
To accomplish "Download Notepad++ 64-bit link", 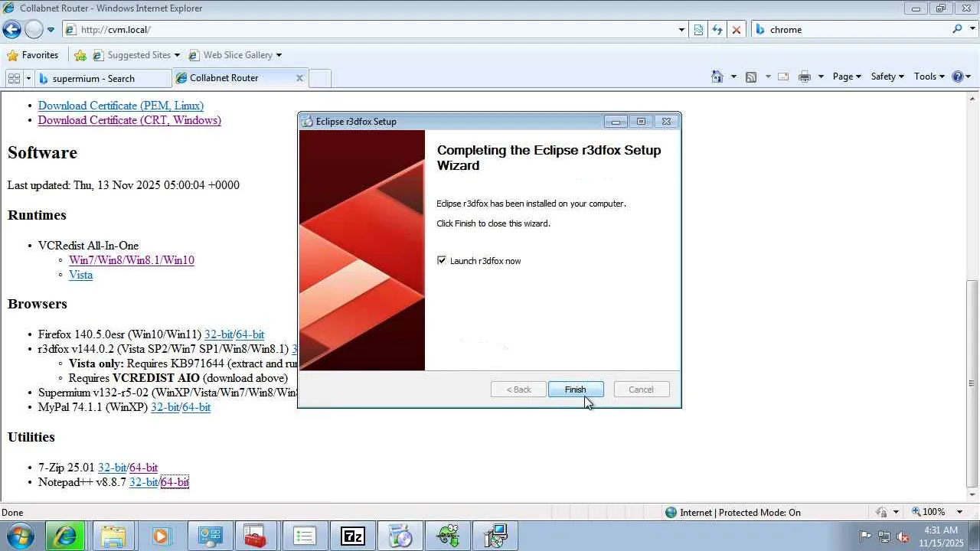I will tap(175, 482).
